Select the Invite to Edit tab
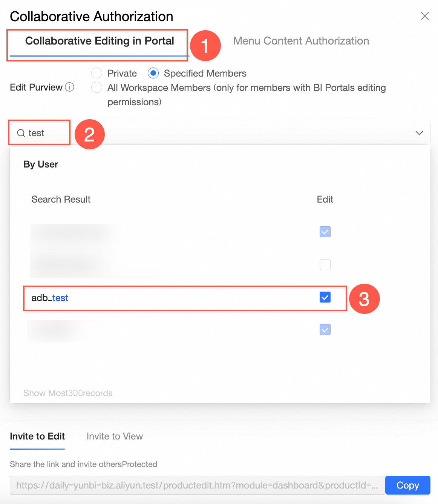 (37, 436)
